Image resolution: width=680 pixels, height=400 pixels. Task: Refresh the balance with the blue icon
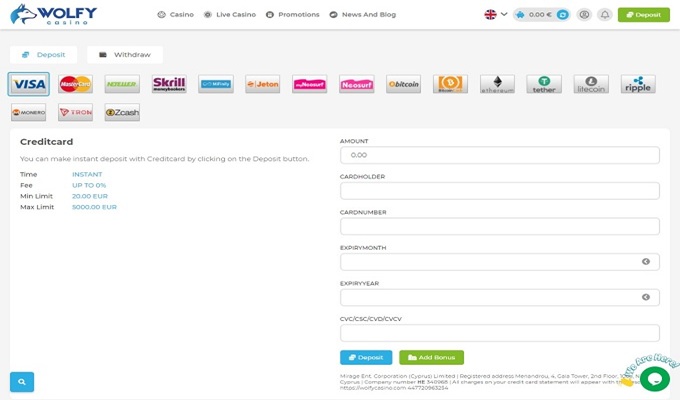562,15
